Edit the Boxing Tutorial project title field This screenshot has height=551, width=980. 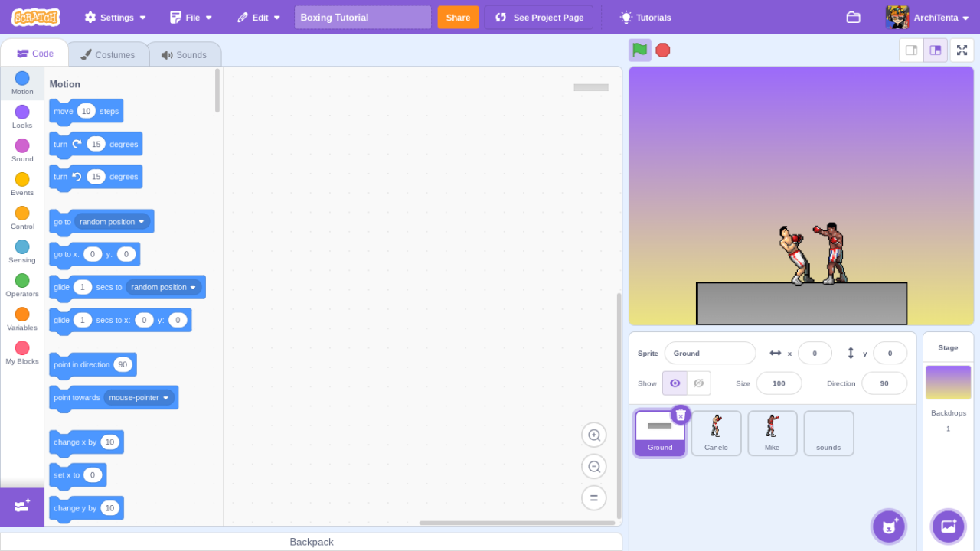(x=363, y=17)
